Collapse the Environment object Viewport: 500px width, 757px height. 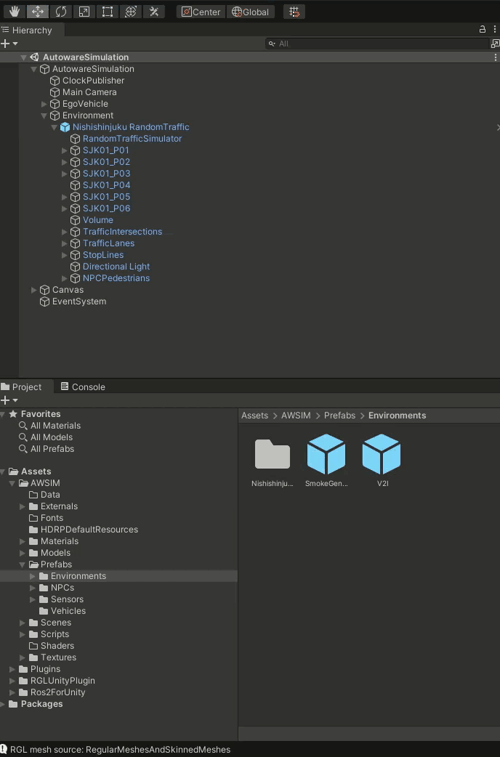click(x=44, y=115)
